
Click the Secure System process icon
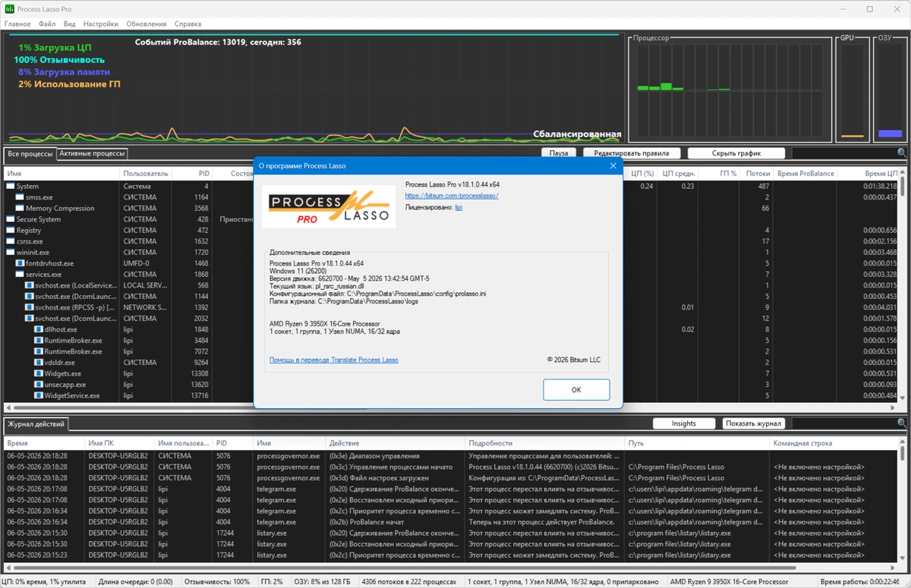(x=11, y=219)
